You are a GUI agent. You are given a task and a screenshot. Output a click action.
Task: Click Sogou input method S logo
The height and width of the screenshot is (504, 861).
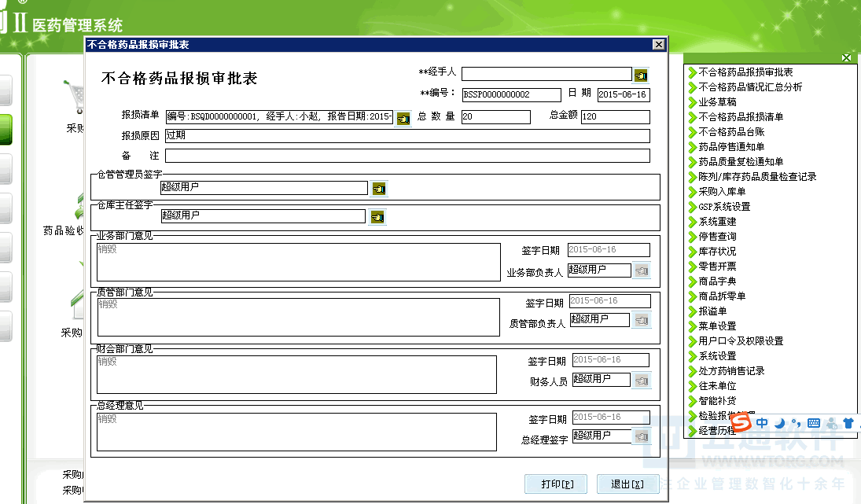pos(741,422)
